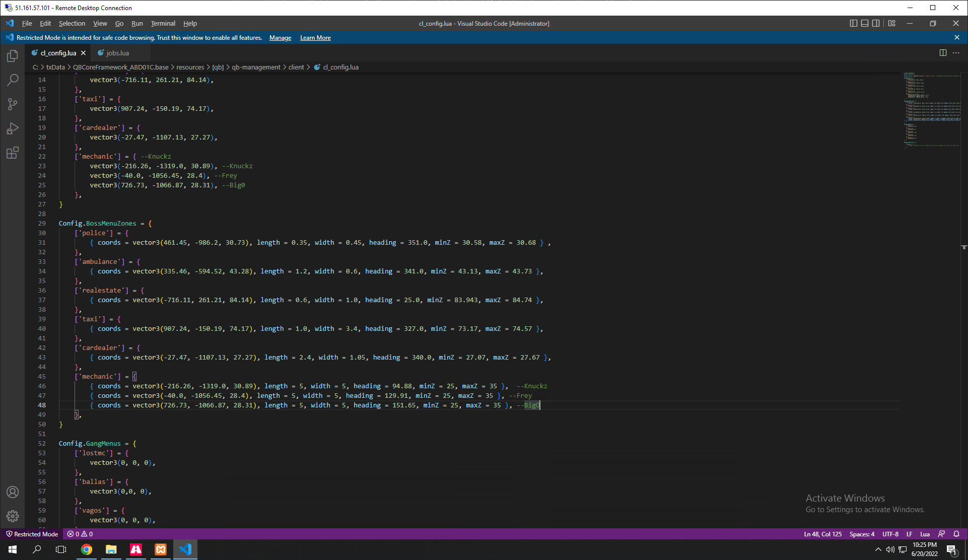Open the Learn More link about Restricted Mode
The width and height of the screenshot is (968, 560).
click(x=315, y=37)
